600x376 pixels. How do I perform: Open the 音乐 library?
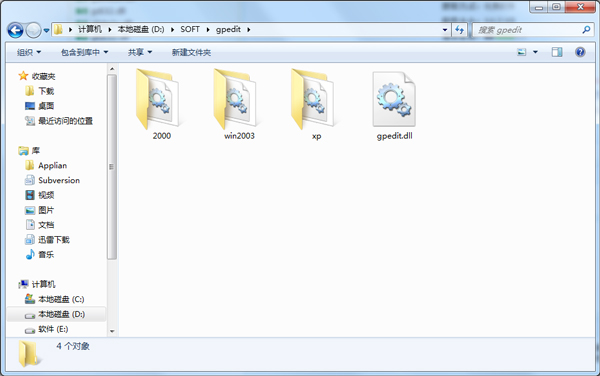(46, 255)
